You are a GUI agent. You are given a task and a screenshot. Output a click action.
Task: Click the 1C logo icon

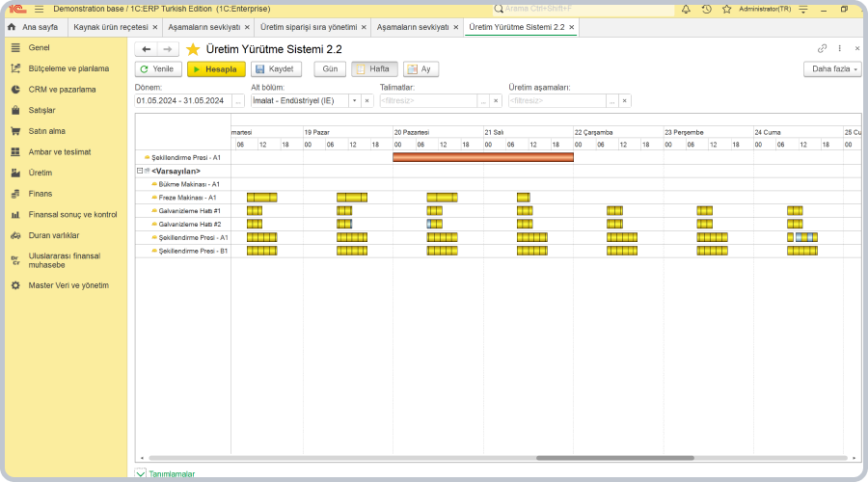tap(17, 9)
